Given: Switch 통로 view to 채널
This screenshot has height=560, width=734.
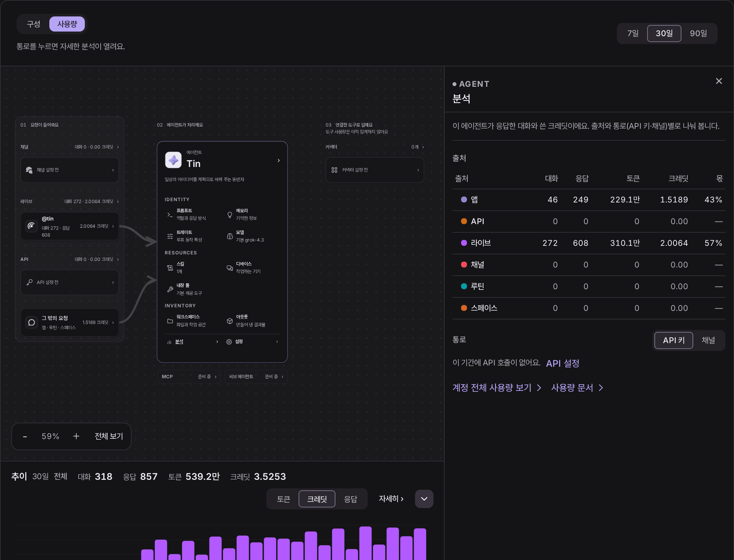Looking at the screenshot, I should pyautogui.click(x=708, y=340).
